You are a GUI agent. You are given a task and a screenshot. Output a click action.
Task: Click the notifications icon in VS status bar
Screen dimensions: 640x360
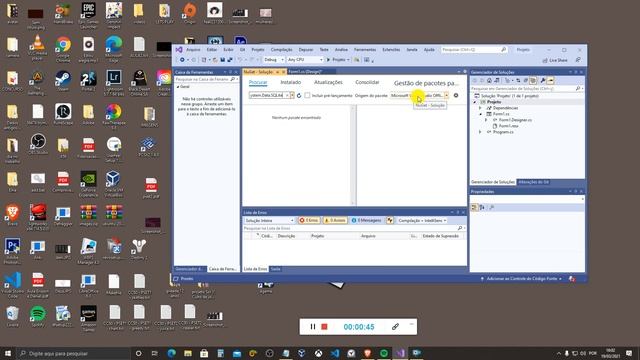point(572,279)
